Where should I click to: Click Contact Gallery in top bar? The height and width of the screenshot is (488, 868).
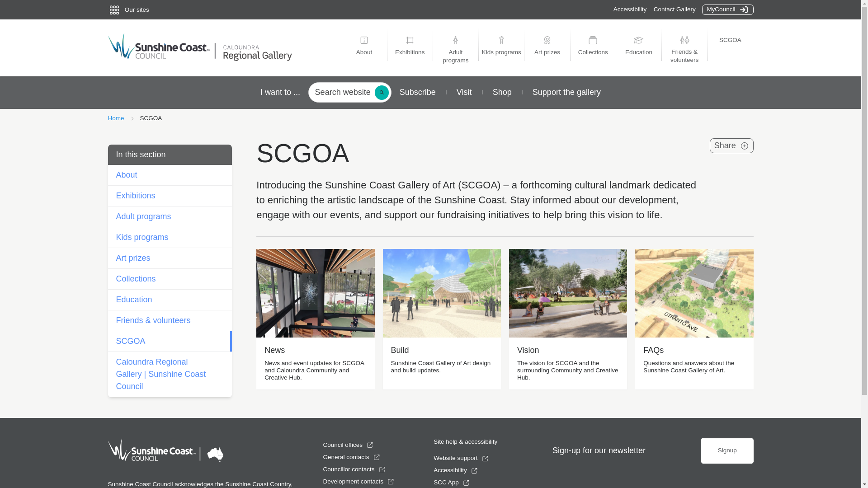[x=674, y=9]
